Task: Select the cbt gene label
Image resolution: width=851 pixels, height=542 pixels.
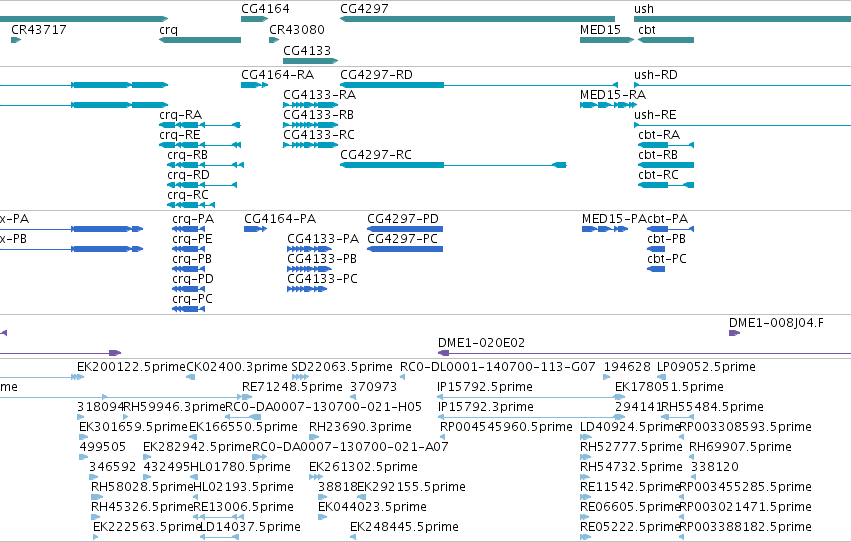Action: [647, 29]
